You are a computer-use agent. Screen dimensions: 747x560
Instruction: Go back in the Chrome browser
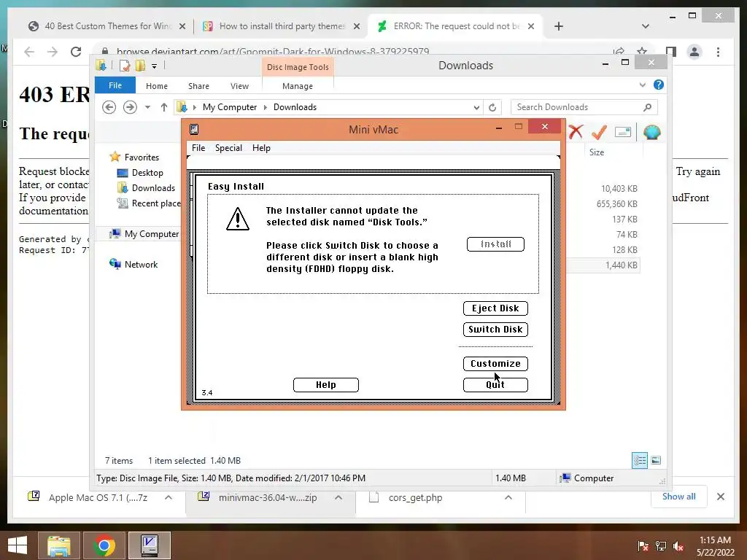tap(29, 52)
